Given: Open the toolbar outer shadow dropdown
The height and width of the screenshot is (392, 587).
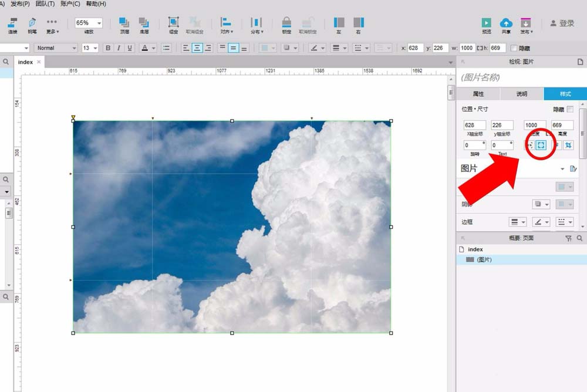Looking at the screenshot, I should click(x=290, y=48).
